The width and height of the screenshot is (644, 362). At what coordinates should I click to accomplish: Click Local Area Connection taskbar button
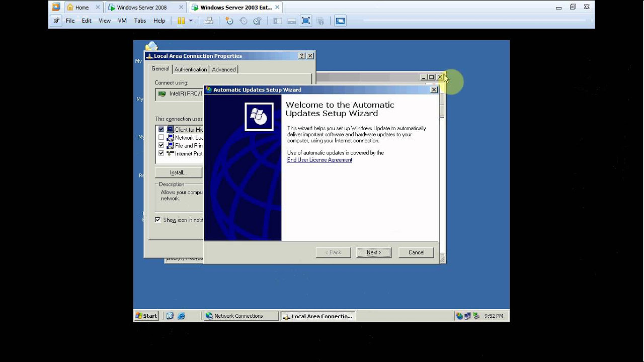coord(318,316)
